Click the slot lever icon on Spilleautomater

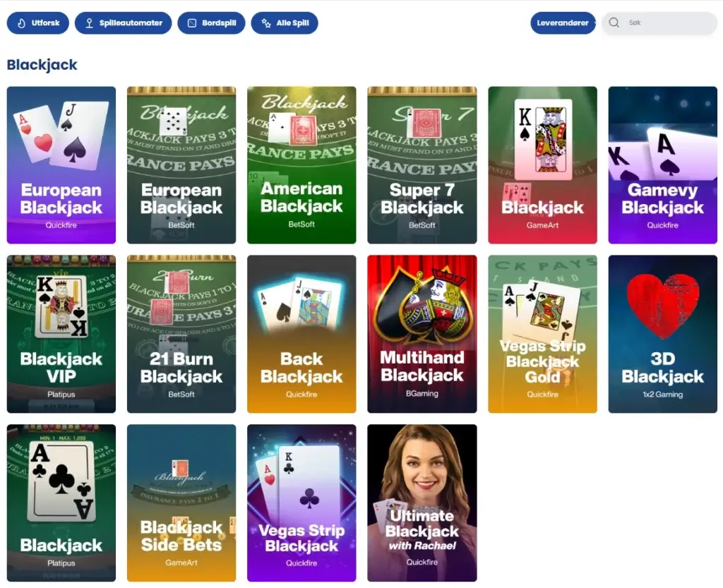pos(90,23)
